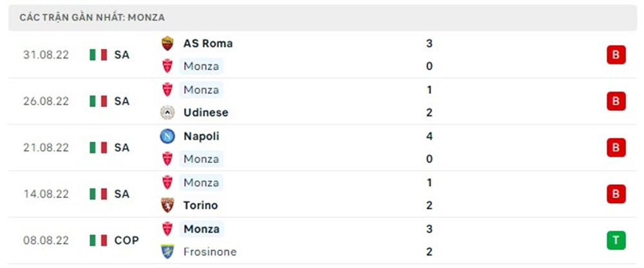Image resolution: width=644 pixels, height=268 pixels.
Task: Select the Torino team name
Action: 200,206
